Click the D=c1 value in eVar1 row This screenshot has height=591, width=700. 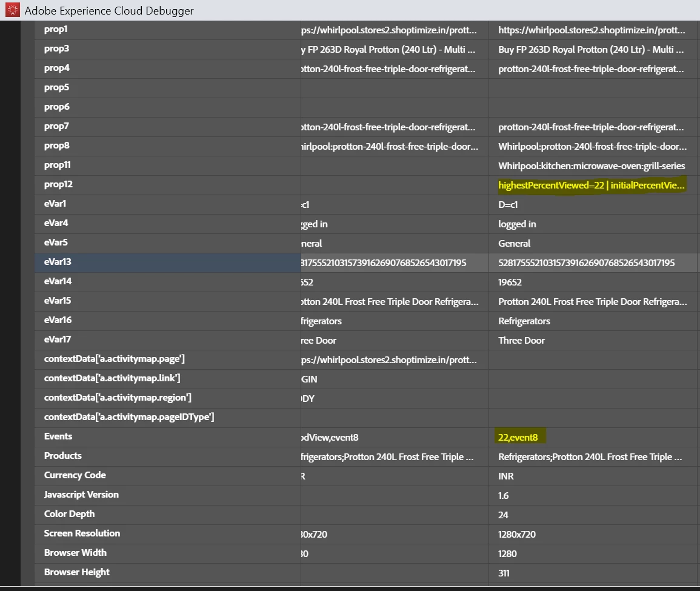(508, 205)
